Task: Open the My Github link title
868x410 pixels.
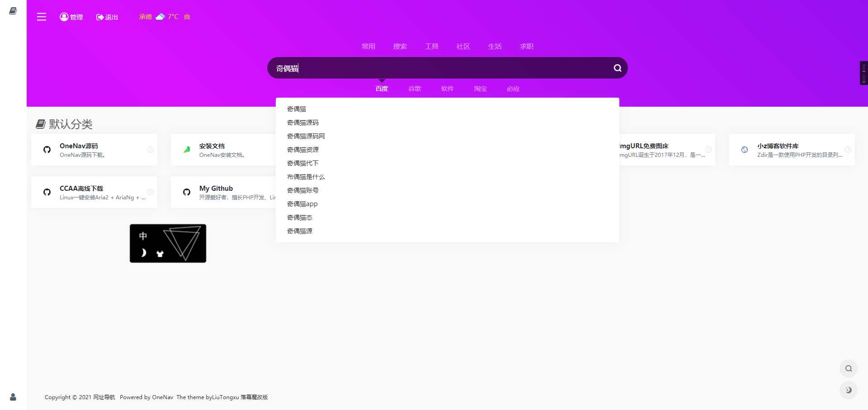Action: [x=216, y=188]
